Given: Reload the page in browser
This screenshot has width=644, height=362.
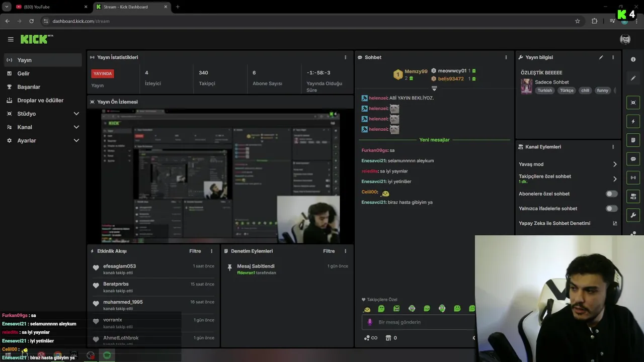Looking at the screenshot, I should pos(31,21).
